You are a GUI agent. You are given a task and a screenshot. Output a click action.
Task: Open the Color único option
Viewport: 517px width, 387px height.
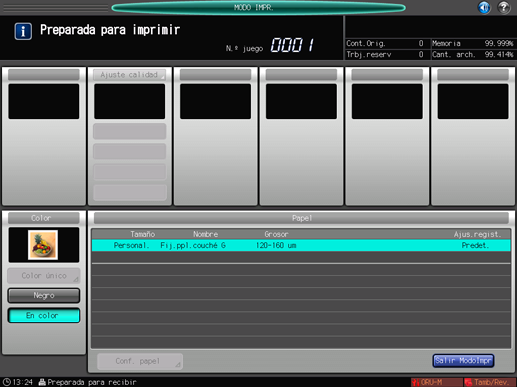(44, 276)
